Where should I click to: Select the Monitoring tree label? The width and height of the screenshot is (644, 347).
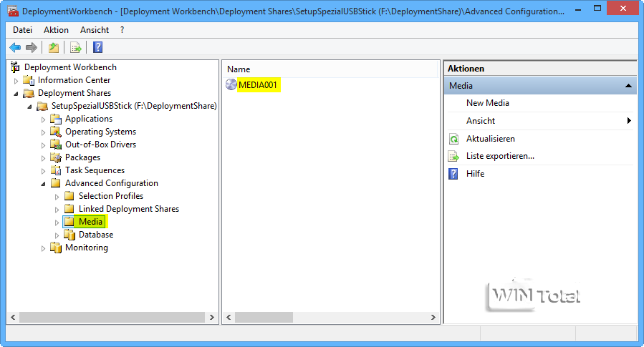point(87,248)
